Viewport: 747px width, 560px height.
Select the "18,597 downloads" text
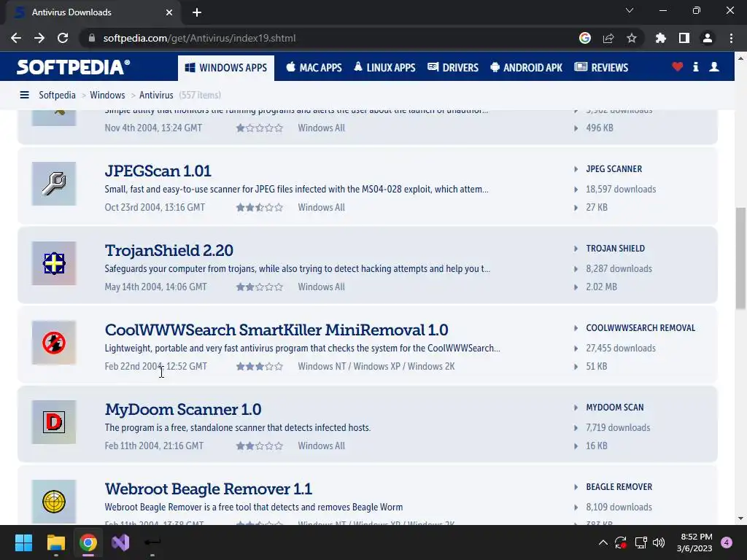621,190
